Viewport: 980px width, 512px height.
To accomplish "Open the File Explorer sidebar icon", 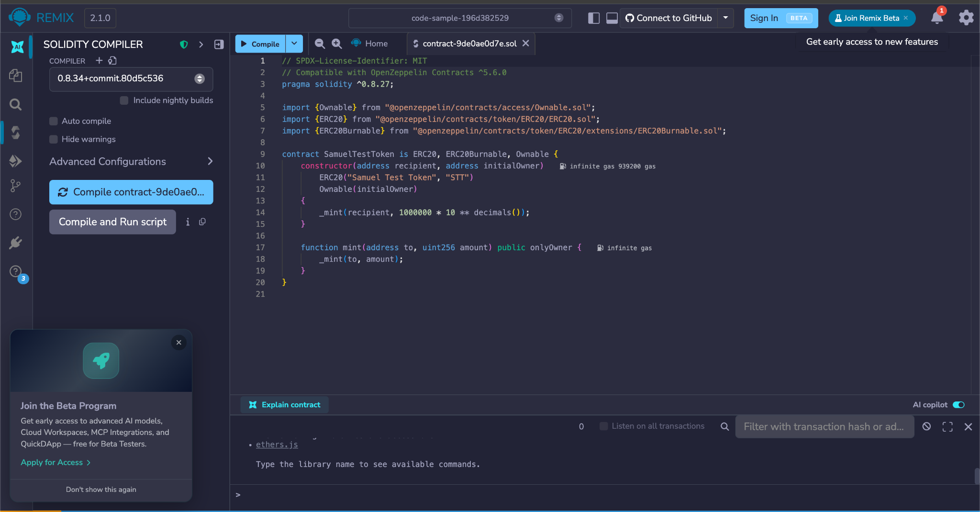I will coord(16,76).
